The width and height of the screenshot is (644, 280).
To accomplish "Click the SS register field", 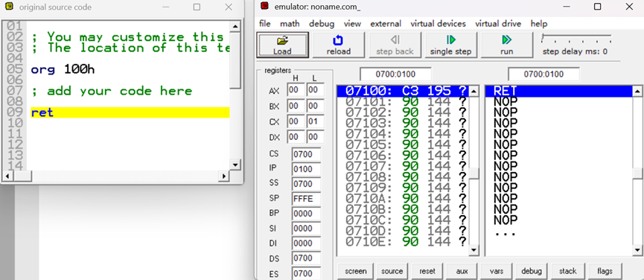I will coord(307,184).
